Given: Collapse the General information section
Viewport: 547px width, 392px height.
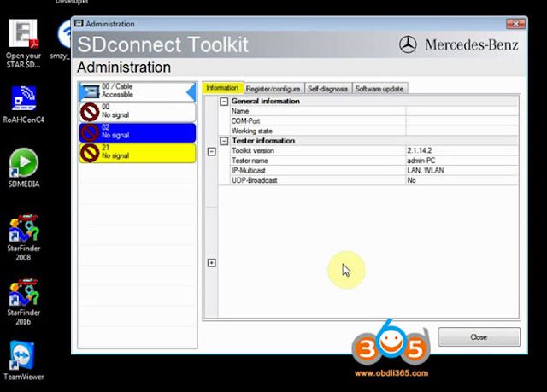Looking at the screenshot, I should [224, 102].
